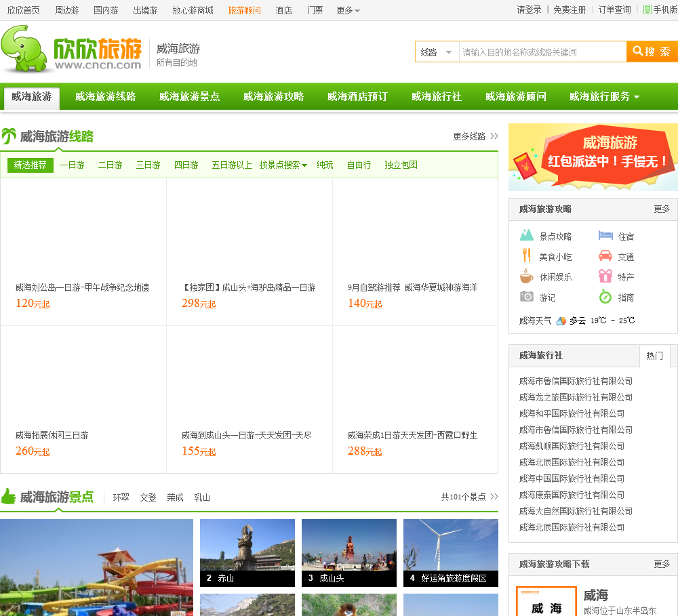The image size is (678, 616).
Task: Open the 更多 dropdown in top navigation
Action: 348,10
